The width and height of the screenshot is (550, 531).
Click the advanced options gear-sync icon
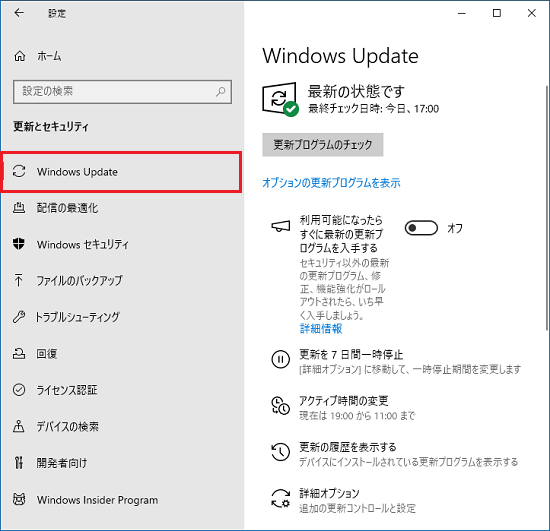(x=281, y=498)
